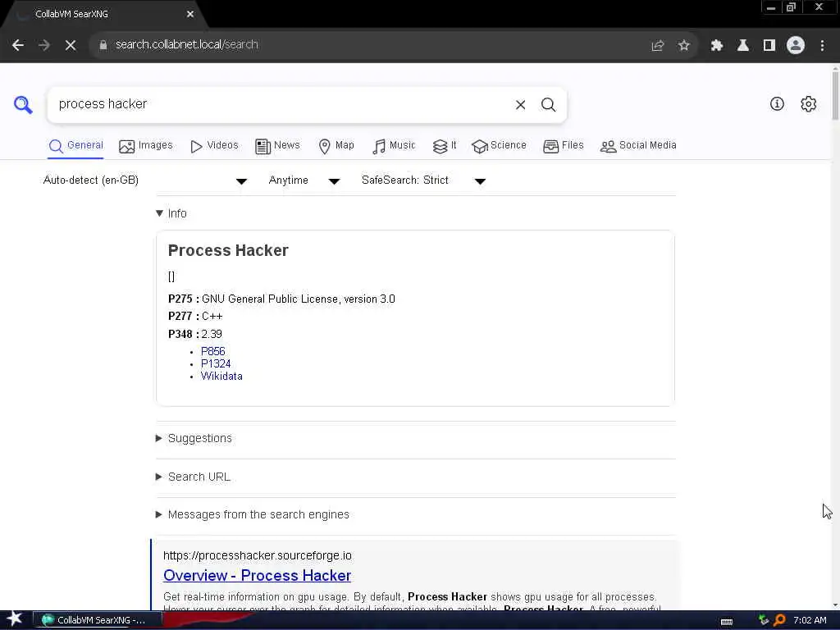Click the browser forward arrow
840x630 pixels.
click(x=44, y=45)
